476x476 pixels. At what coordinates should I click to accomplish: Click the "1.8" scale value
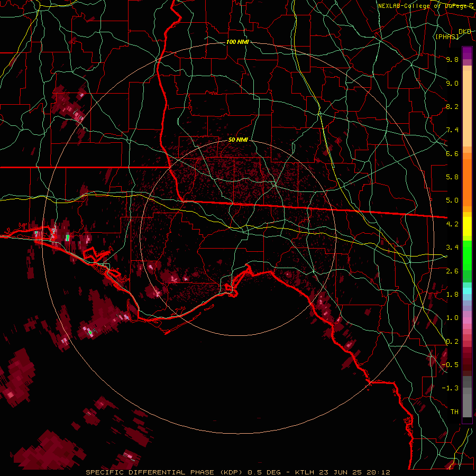(452, 295)
